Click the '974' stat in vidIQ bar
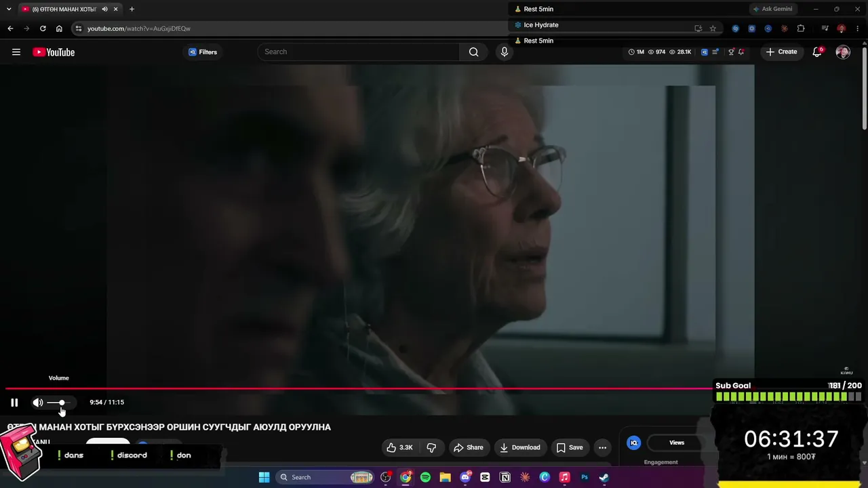The height and width of the screenshot is (488, 868). (x=656, y=52)
